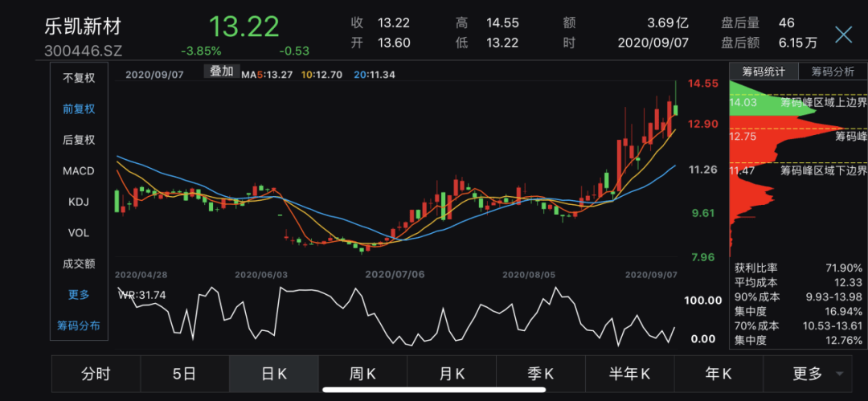Close the chart with the X icon
Screen dimensions: 868x401
(844, 35)
